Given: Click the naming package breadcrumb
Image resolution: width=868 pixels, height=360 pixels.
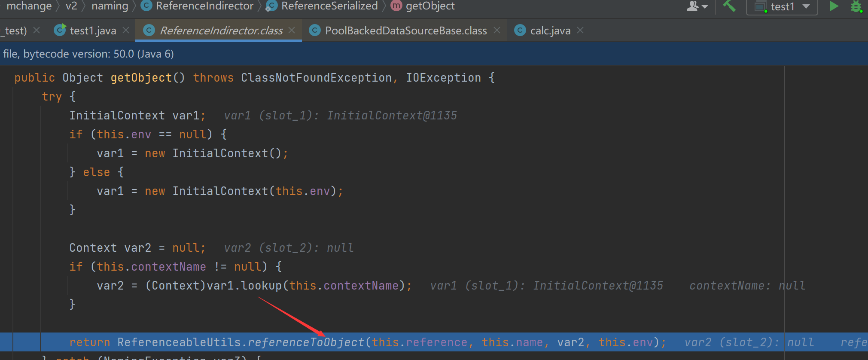Looking at the screenshot, I should 110,6.
